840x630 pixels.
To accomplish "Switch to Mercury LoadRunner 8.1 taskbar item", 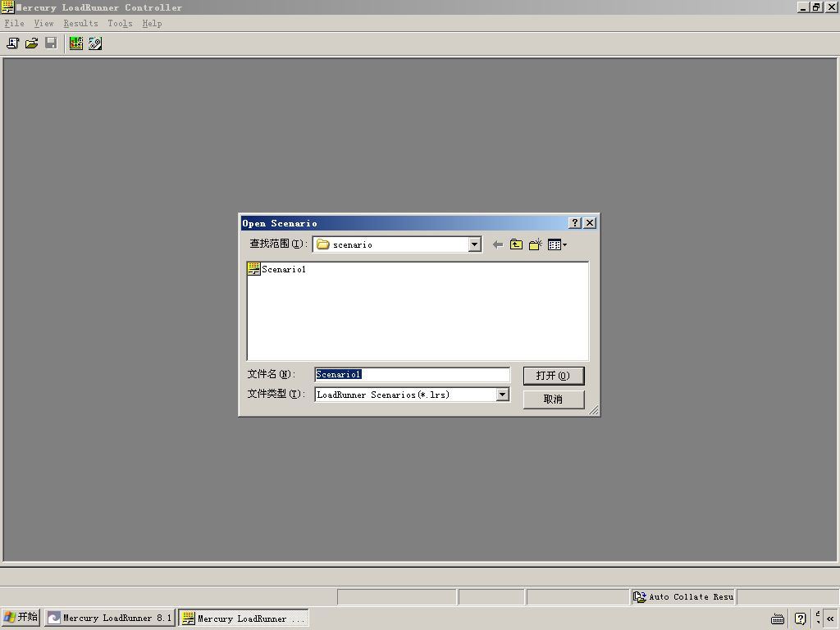I will (110, 618).
